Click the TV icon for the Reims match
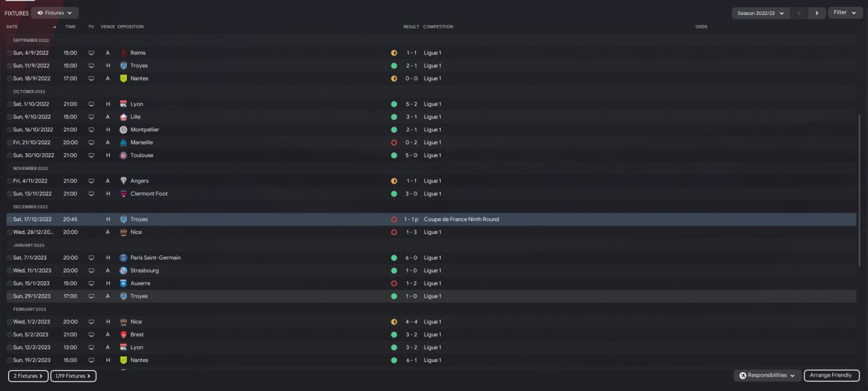The width and height of the screenshot is (868, 391). point(92,53)
